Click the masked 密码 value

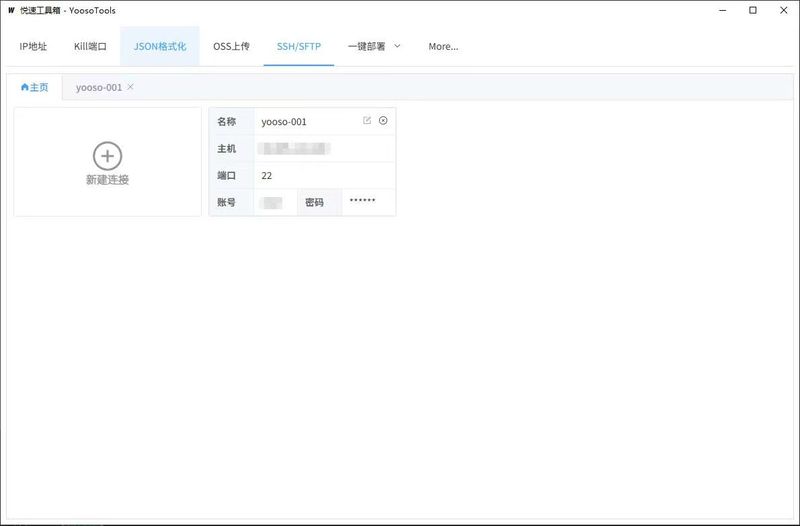pos(362,202)
